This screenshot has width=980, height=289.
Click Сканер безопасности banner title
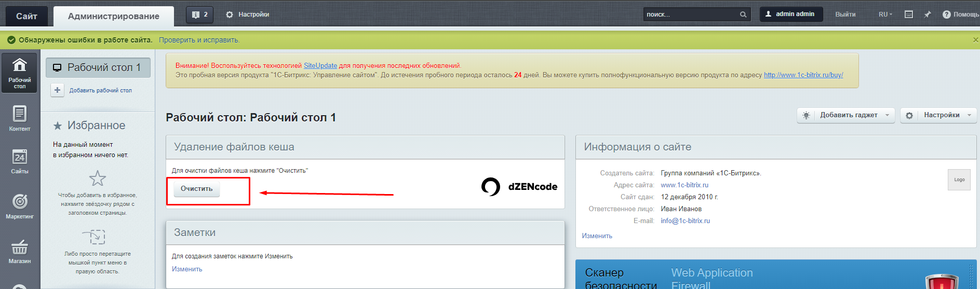[621, 279]
